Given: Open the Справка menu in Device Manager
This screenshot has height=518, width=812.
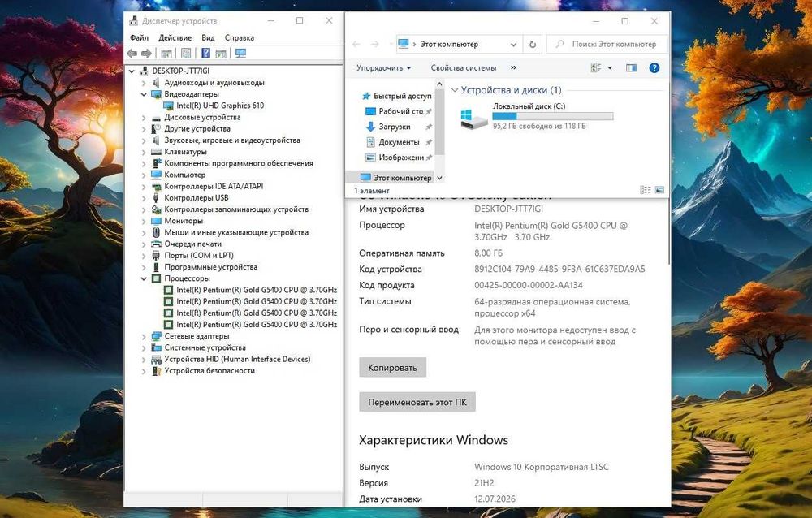Looking at the screenshot, I should pos(240,38).
